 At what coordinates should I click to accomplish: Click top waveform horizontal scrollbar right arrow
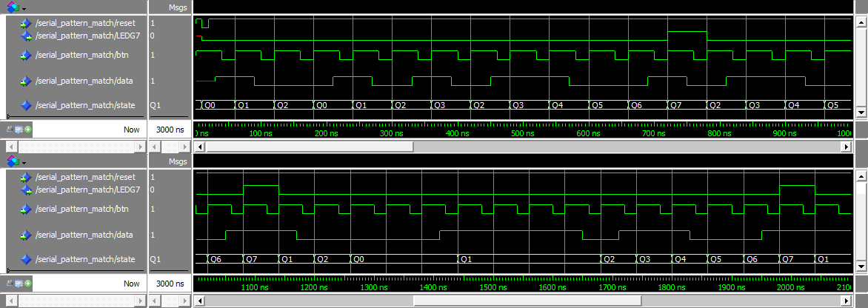point(847,147)
